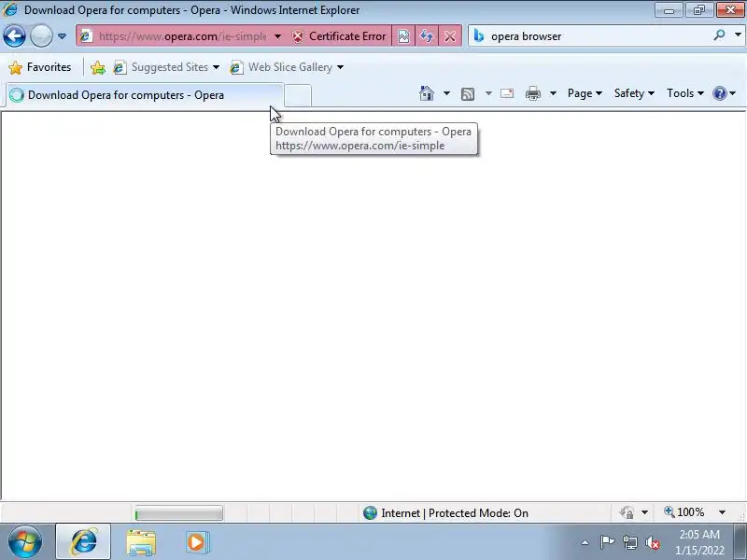Click the Home icon in command bar
The image size is (747, 560).
[x=427, y=93]
